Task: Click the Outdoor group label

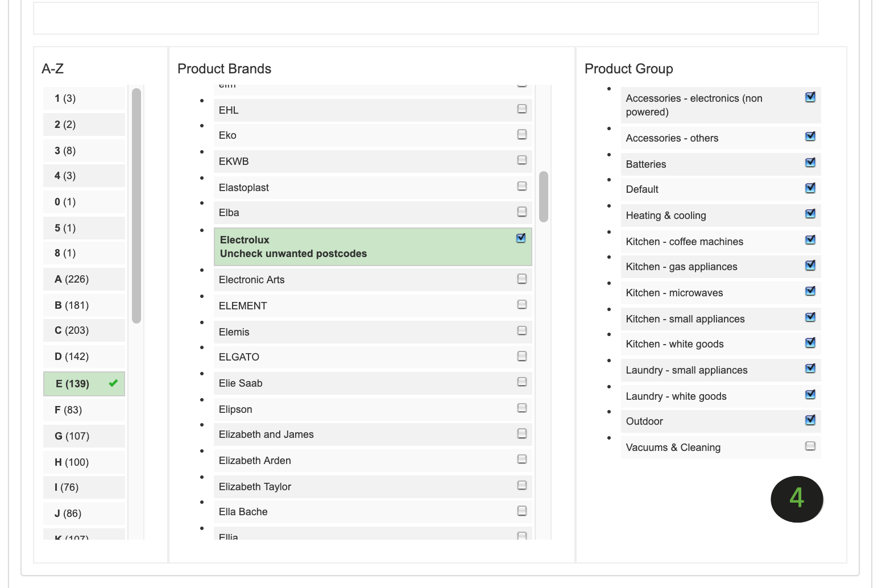Action: [x=644, y=421]
